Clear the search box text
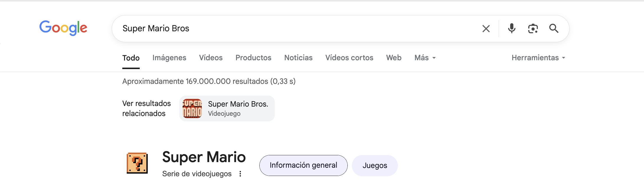 pyautogui.click(x=486, y=29)
